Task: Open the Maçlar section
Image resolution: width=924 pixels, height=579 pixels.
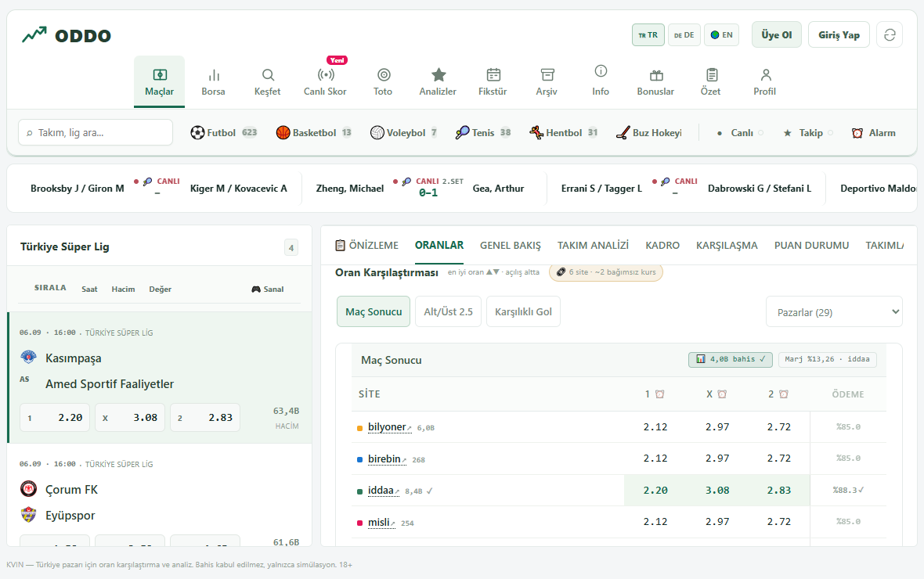Action: click(x=159, y=82)
